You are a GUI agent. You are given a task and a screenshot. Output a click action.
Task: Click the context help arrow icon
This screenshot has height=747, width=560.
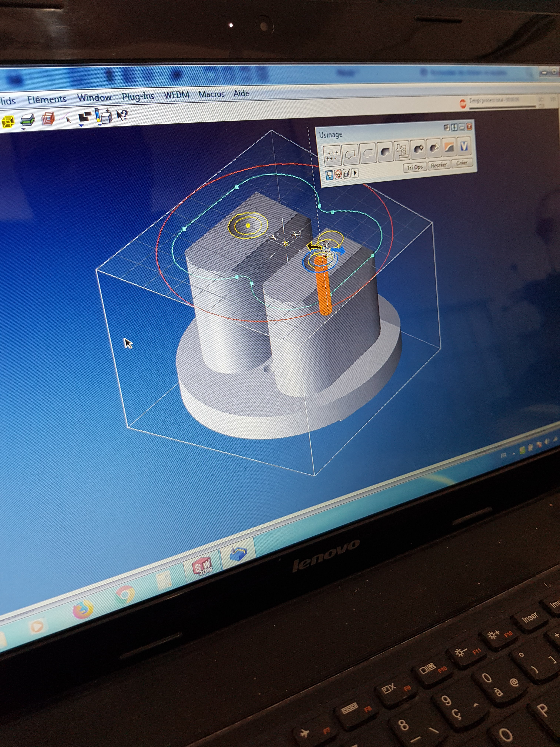click(x=122, y=116)
